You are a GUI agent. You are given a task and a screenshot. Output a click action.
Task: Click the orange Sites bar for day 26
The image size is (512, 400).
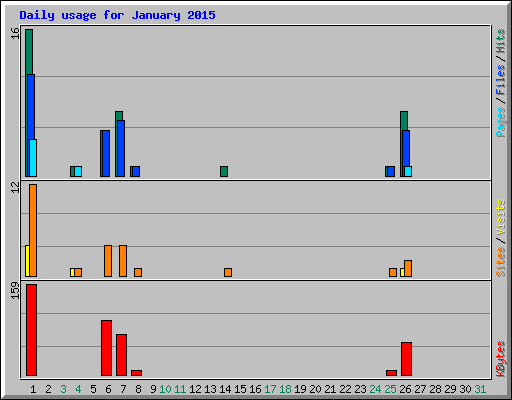pos(408,269)
